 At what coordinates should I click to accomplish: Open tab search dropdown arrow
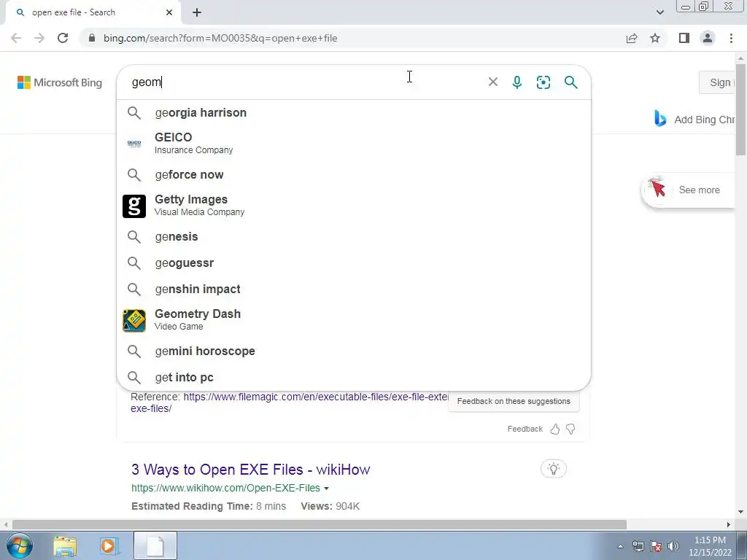(x=659, y=12)
